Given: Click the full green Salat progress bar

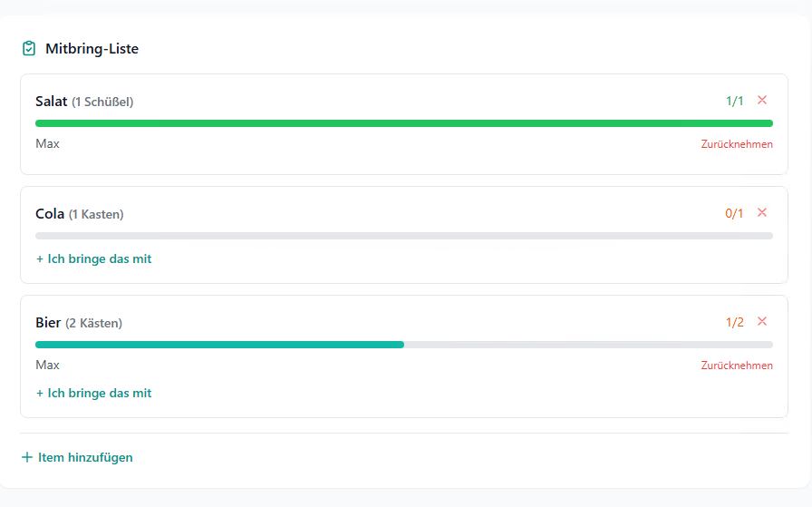Looking at the screenshot, I should click(404, 123).
